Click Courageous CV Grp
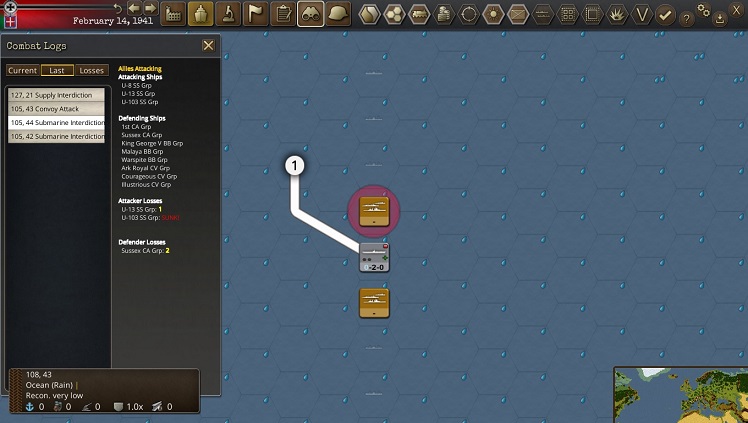748x423 pixels. [149, 176]
